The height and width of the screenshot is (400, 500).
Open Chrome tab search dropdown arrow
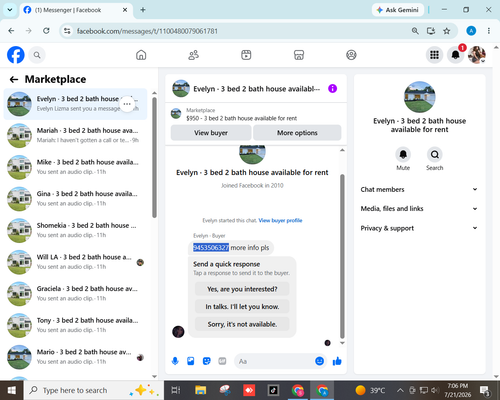[10, 10]
